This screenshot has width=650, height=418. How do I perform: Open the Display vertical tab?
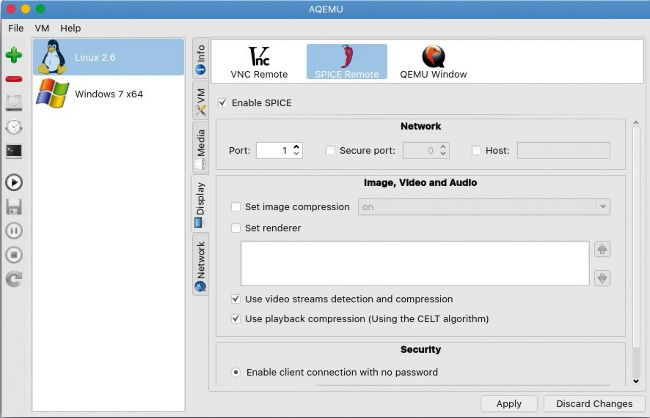pyautogui.click(x=200, y=204)
